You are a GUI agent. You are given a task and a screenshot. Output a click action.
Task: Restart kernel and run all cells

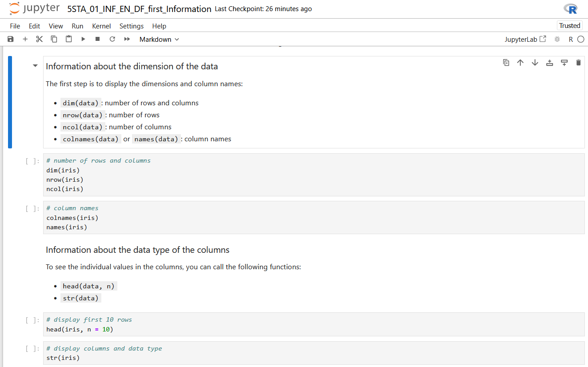[127, 39]
